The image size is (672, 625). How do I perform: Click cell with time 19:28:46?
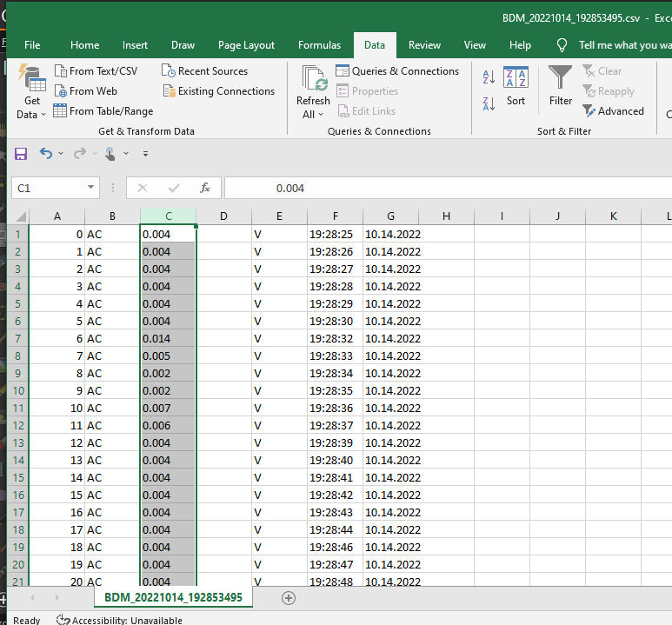(x=336, y=547)
